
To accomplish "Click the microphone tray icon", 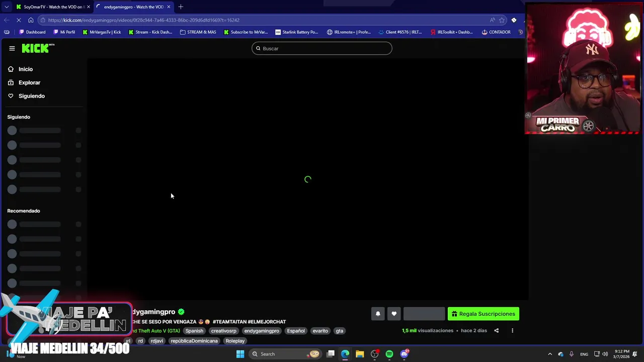I will point(572,354).
